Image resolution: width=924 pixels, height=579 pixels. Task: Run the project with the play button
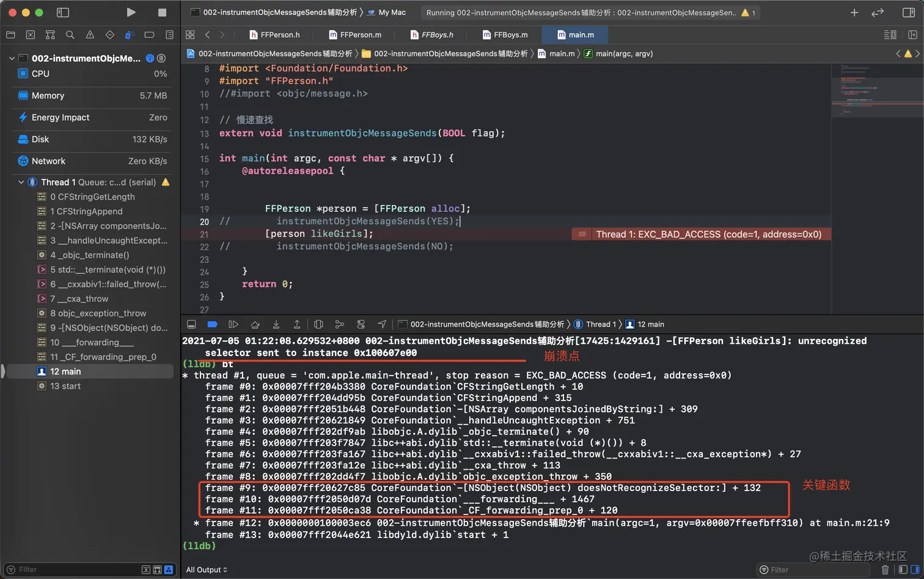pos(131,12)
